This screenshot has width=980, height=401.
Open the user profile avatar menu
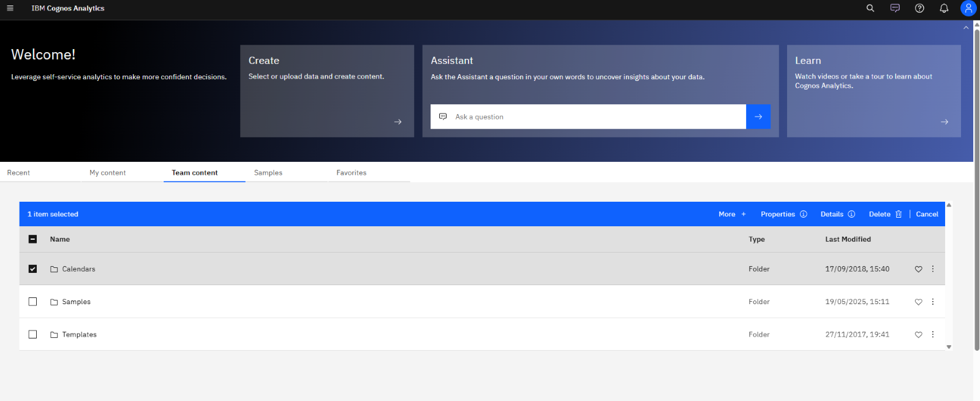pos(968,8)
